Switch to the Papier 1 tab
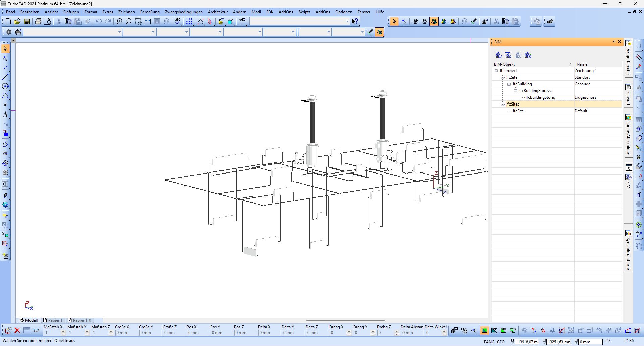 53,320
